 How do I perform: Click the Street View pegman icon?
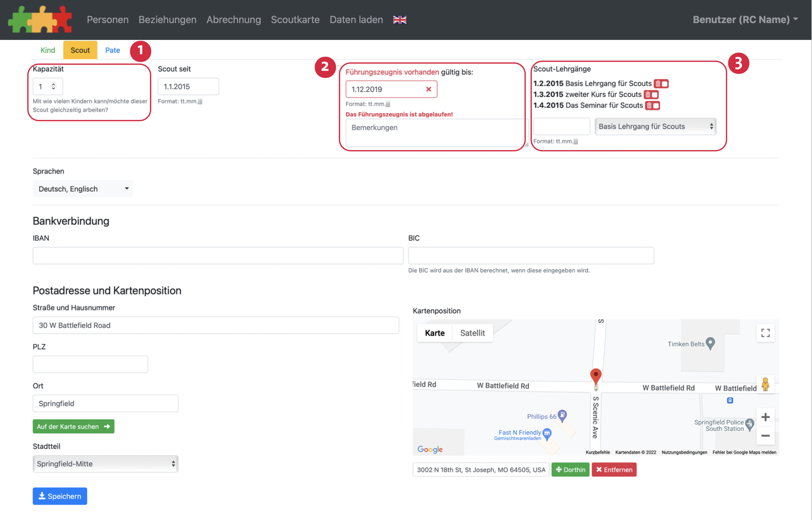point(765,385)
